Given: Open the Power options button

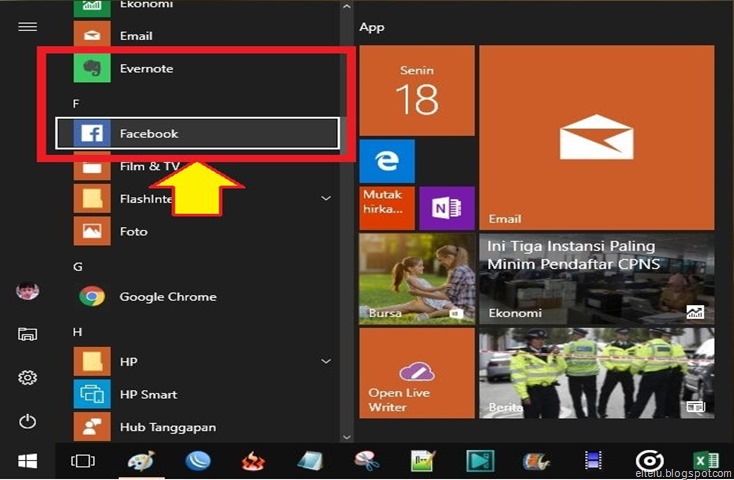Looking at the screenshot, I should tap(27, 421).
